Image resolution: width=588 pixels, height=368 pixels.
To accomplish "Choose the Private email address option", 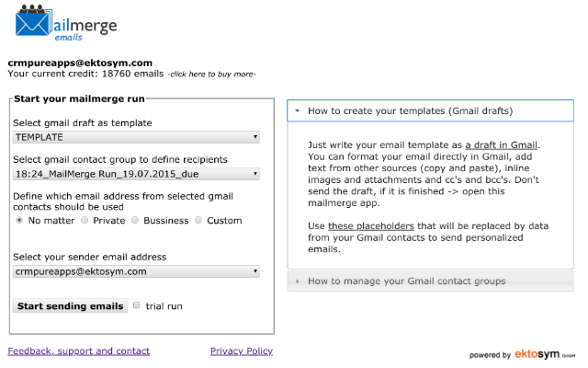I will (85, 221).
